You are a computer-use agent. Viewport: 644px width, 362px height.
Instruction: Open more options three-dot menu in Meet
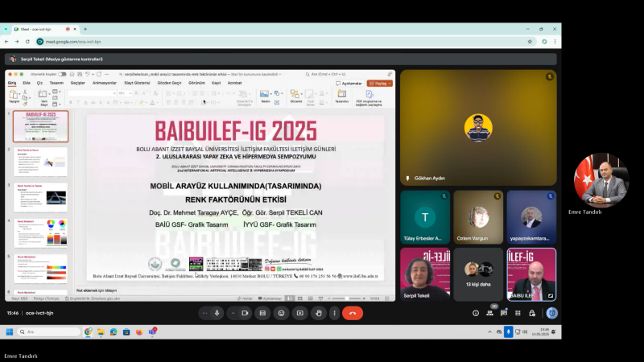pyautogui.click(x=334, y=313)
